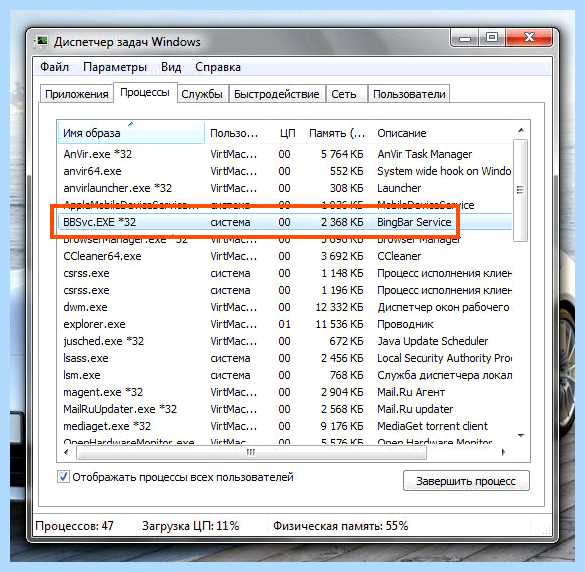Open the Файл menu
The image size is (585, 572).
point(54,67)
